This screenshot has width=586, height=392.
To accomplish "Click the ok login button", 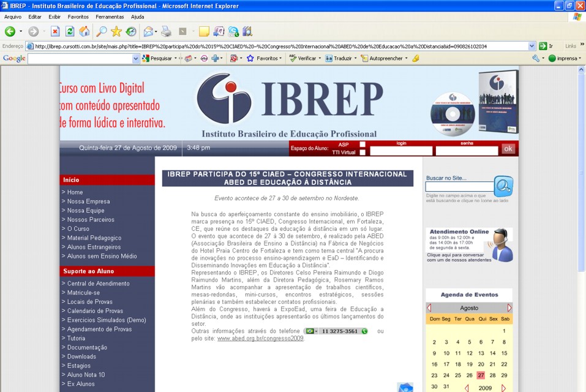I will point(508,149).
